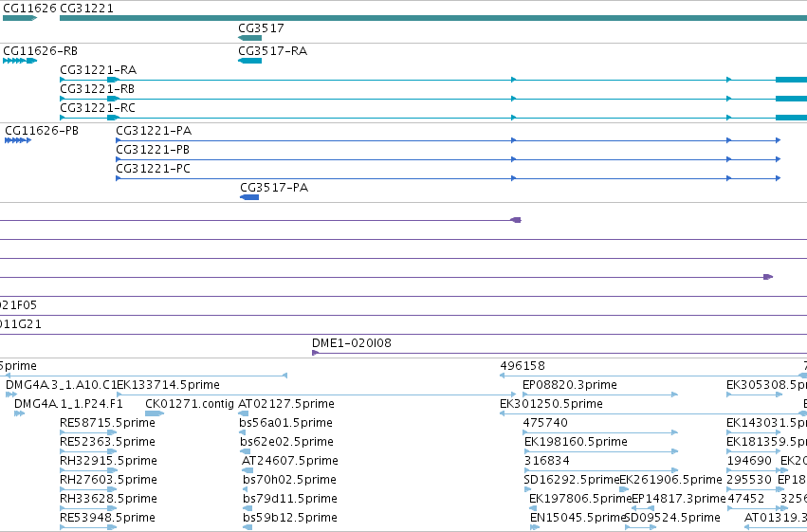The image size is (807, 532).
Task: Click protein label CG11626-PB
Action: [42, 130]
